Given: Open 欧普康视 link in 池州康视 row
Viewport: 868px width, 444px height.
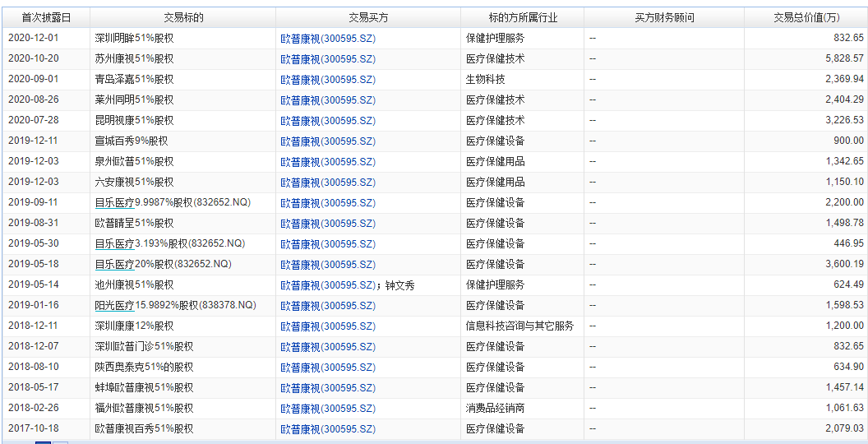Looking at the screenshot, I should 328,285.
